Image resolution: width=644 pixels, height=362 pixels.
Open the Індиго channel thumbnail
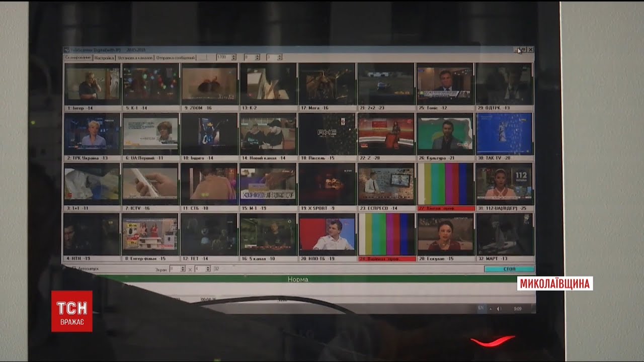(209, 134)
